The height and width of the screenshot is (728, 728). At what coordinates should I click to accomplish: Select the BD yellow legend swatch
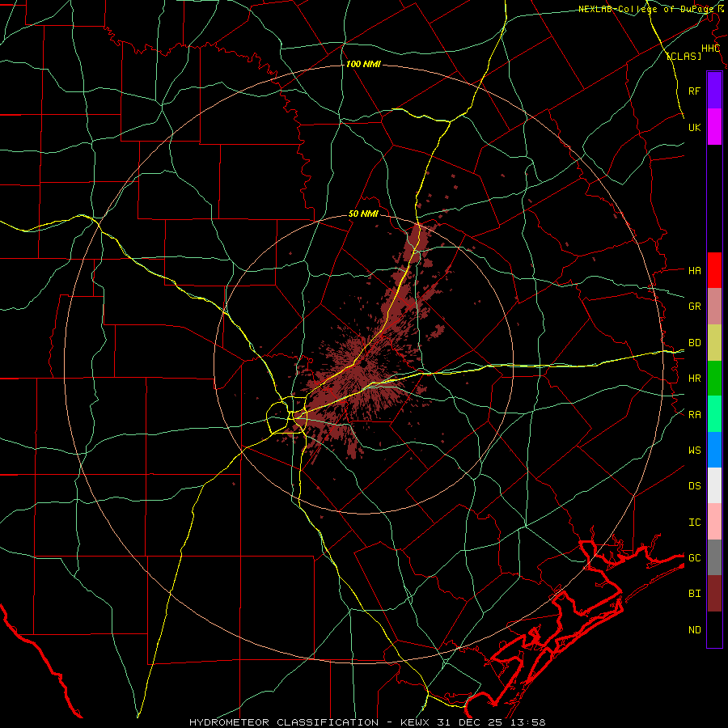tap(714, 343)
